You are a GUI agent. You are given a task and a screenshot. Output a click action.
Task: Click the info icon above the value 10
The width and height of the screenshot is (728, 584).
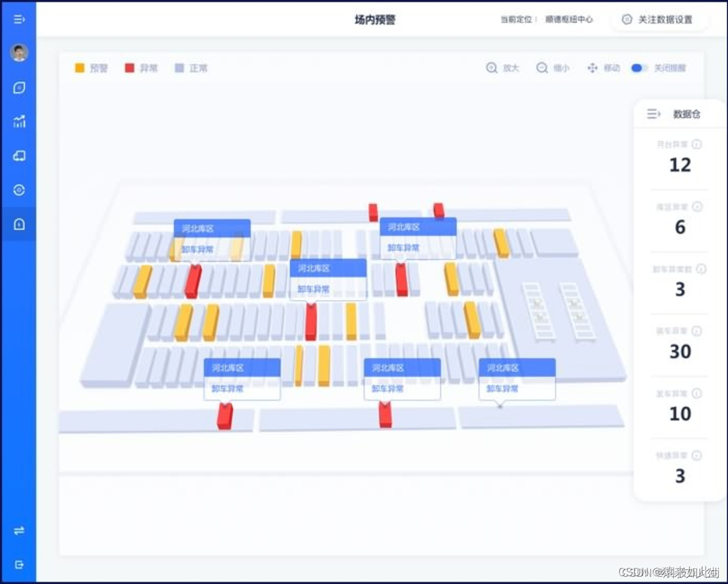697,394
